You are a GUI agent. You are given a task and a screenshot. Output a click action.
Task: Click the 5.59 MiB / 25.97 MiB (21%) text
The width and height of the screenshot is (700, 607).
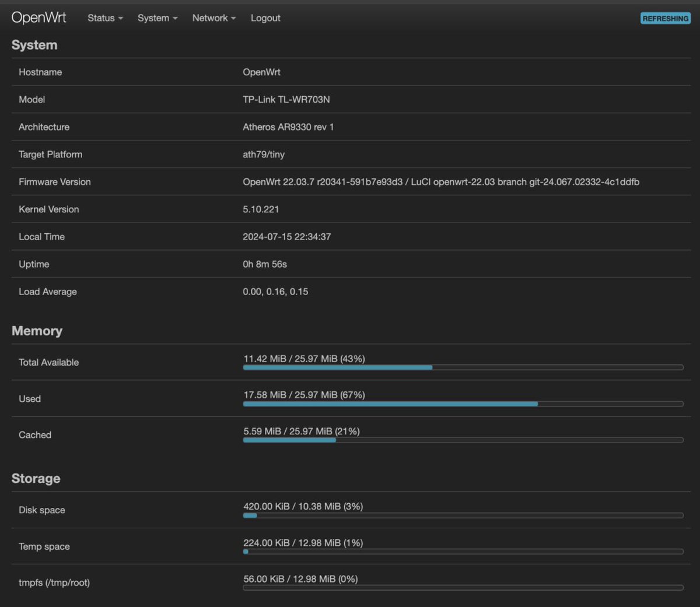(302, 431)
